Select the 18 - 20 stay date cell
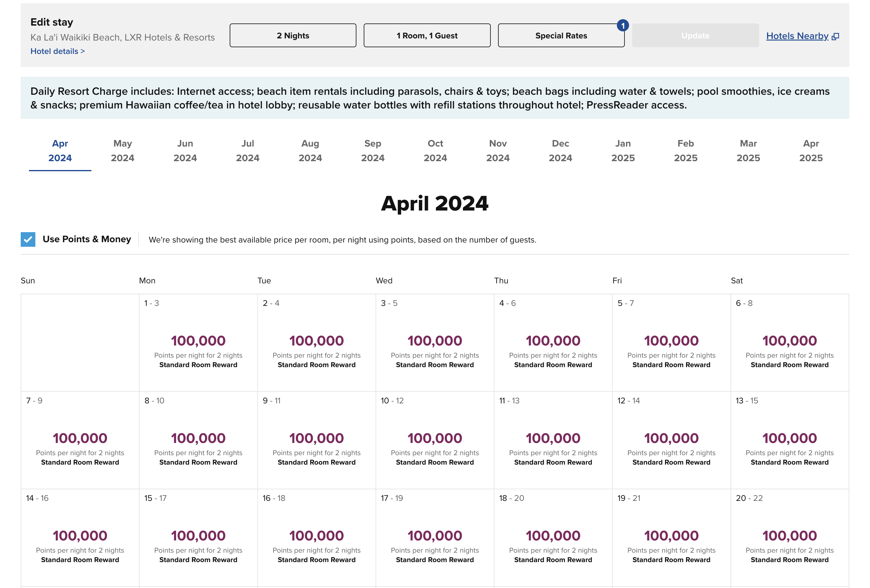 553,538
